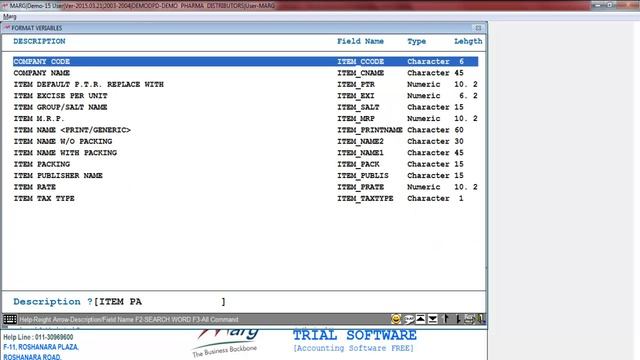Select the ITEM NAME WITH PACKING row

tap(245, 153)
